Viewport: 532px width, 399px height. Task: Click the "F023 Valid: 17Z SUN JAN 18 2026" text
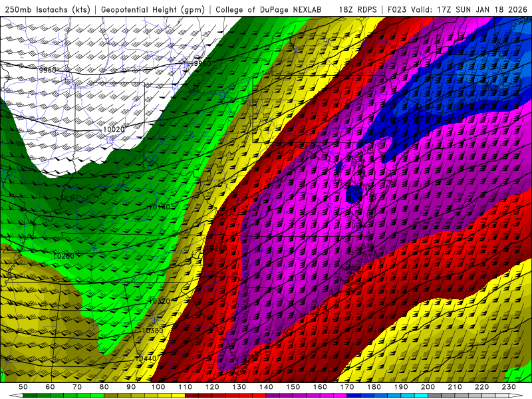(x=457, y=9)
